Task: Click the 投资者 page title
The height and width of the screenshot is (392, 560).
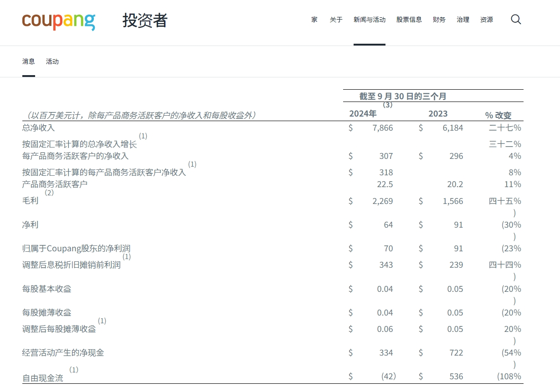Action: (x=145, y=20)
